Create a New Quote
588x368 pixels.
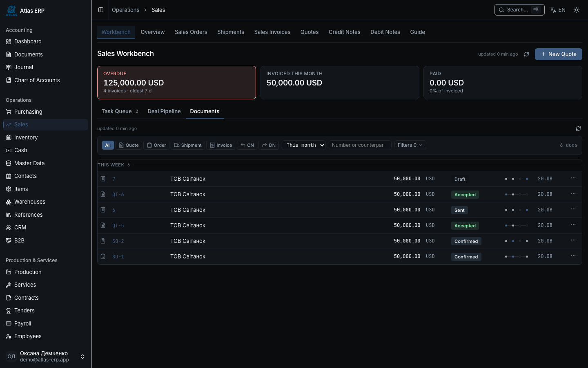coord(559,54)
